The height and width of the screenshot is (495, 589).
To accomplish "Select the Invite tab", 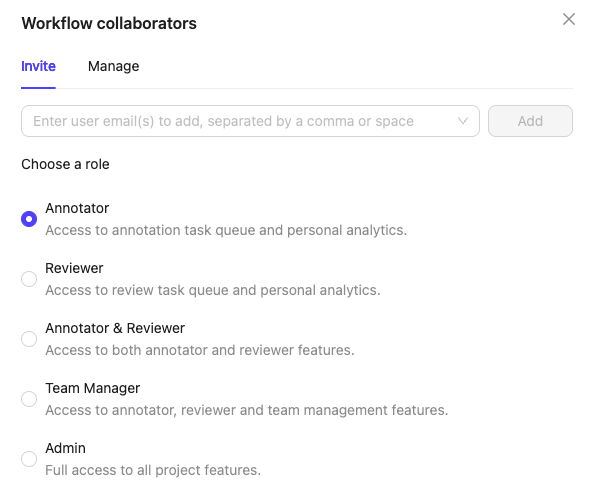I will pos(38,66).
